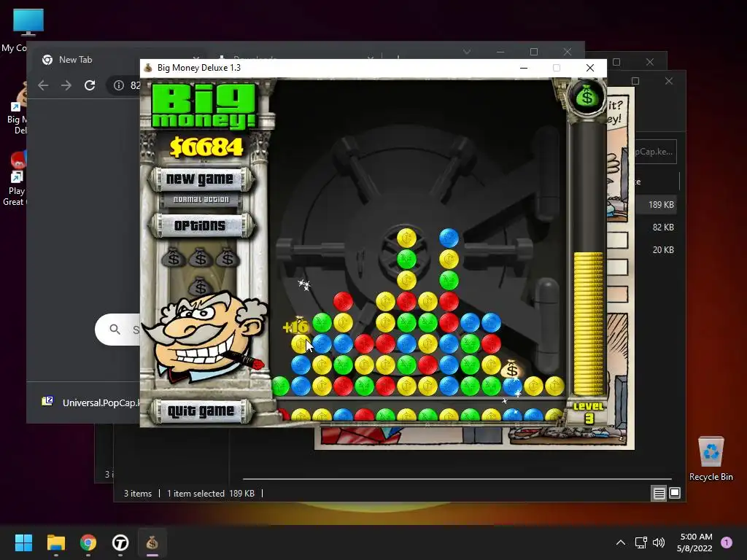Viewport: 747px width, 560px height.
Task: Switch to the Chrome New Tab tab
Action: pyautogui.click(x=76, y=60)
